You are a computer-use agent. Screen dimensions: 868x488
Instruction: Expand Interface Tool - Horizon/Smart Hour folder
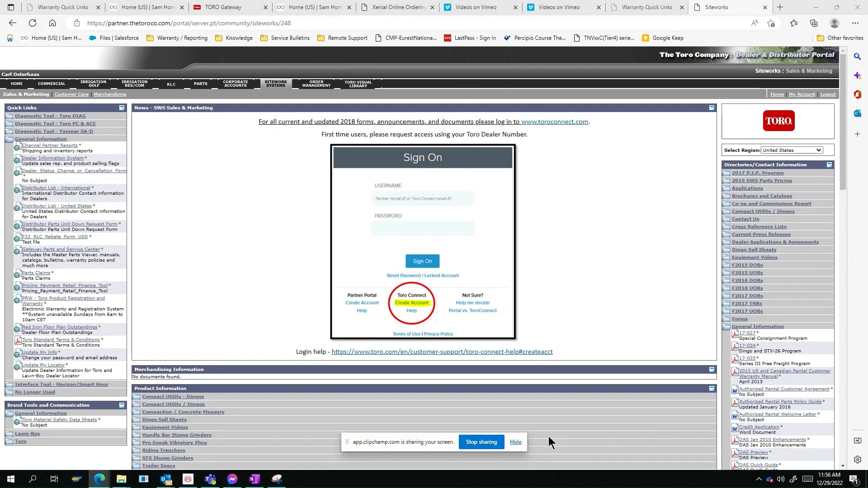[x=61, y=384]
